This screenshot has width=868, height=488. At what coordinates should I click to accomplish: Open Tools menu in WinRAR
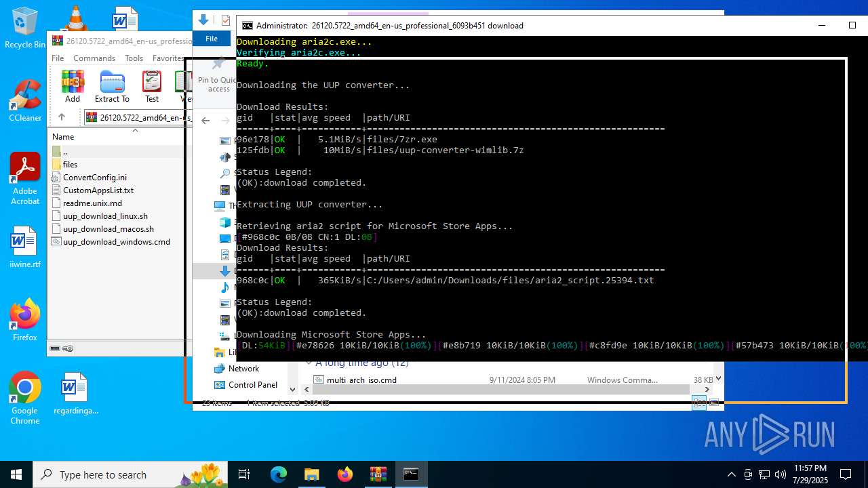134,58
